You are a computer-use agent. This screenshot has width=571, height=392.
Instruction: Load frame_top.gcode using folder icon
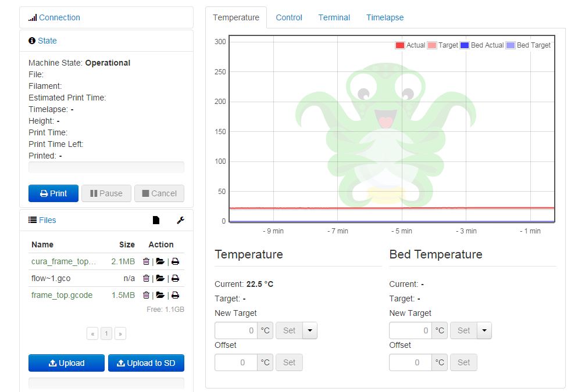160,295
